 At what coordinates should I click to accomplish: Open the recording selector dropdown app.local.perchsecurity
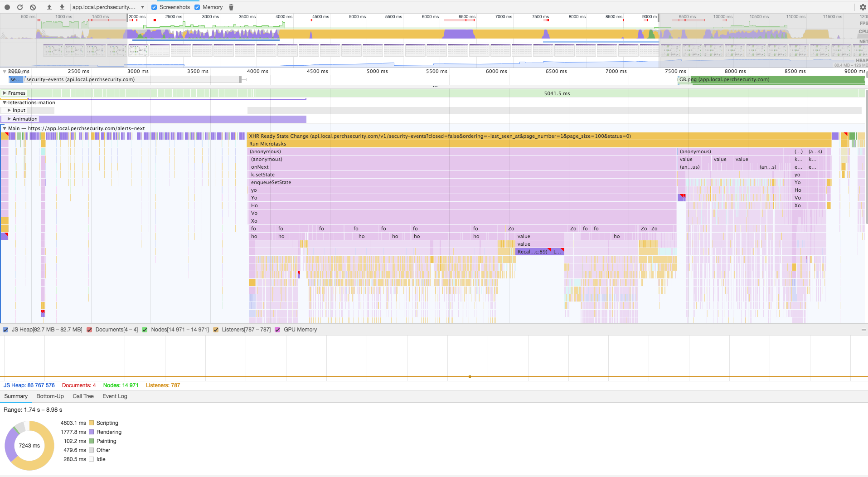coord(108,7)
